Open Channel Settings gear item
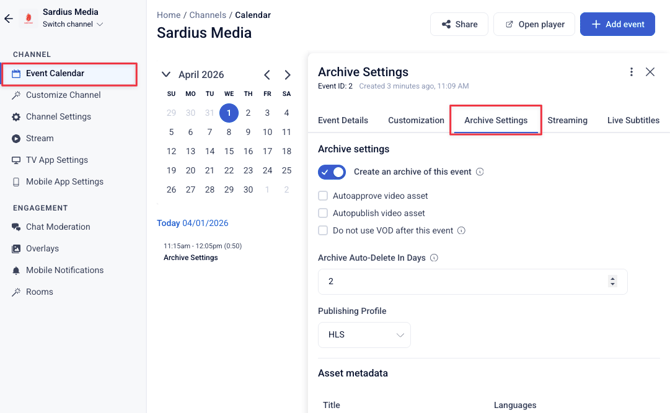The height and width of the screenshot is (413, 670). 58,117
